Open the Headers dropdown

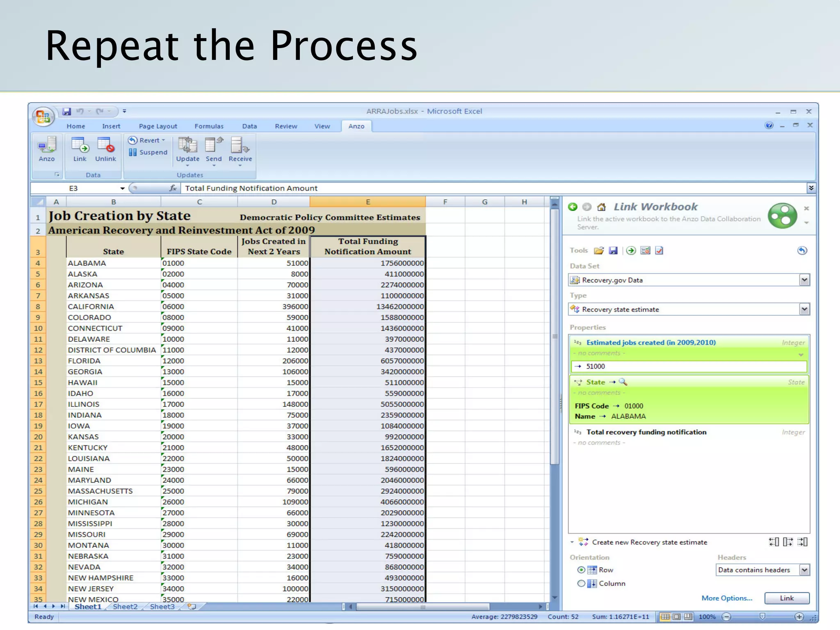click(804, 570)
